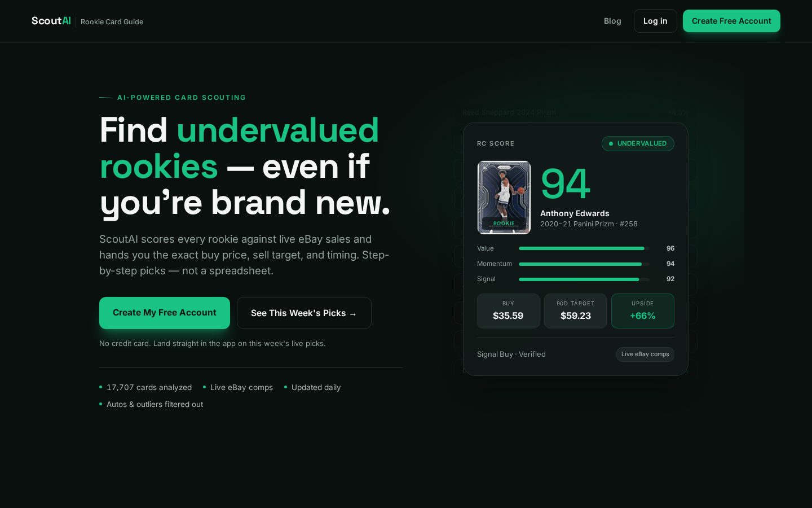Click the RC SCORE label
The width and height of the screenshot is (812, 508).
pyautogui.click(x=496, y=143)
